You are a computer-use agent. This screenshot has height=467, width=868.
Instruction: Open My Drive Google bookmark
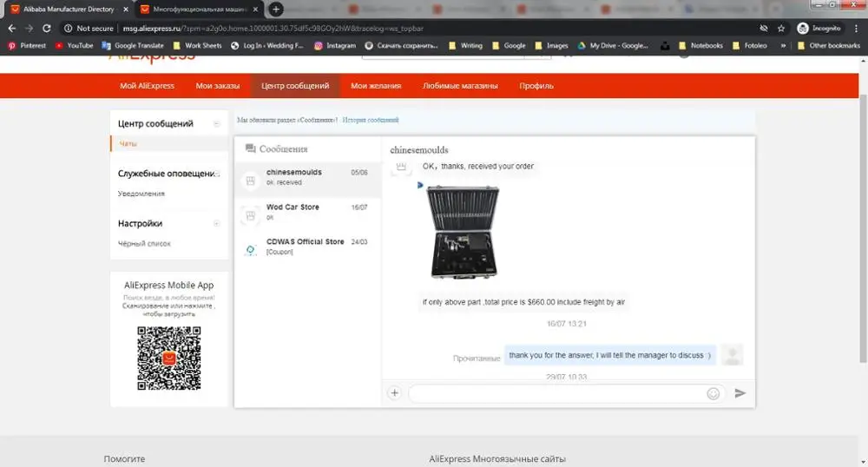click(613, 45)
